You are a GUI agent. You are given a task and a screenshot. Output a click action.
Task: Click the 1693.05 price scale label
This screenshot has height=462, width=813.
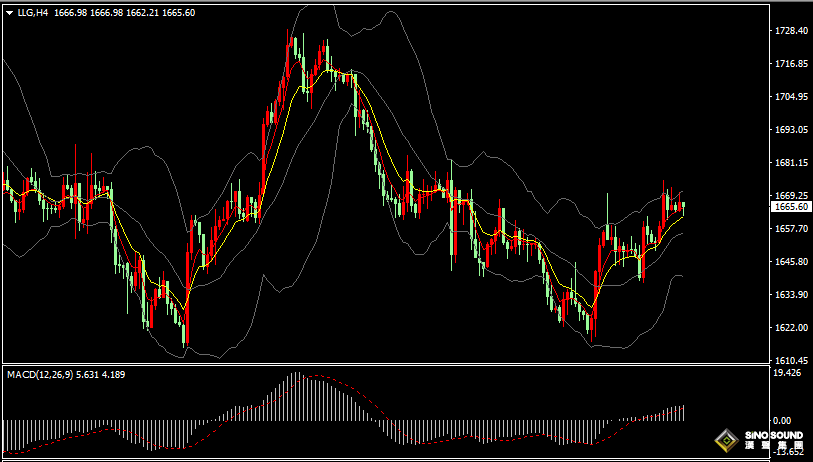tap(791, 130)
